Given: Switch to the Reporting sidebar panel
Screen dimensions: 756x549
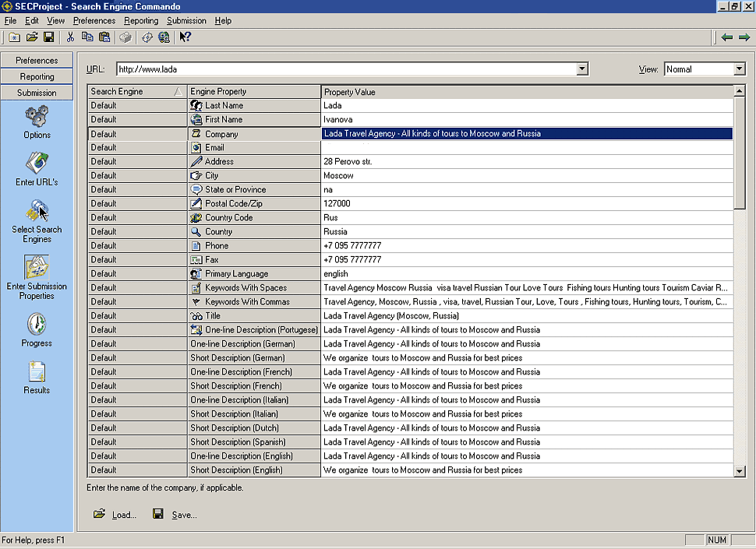Looking at the screenshot, I should click(x=37, y=76).
